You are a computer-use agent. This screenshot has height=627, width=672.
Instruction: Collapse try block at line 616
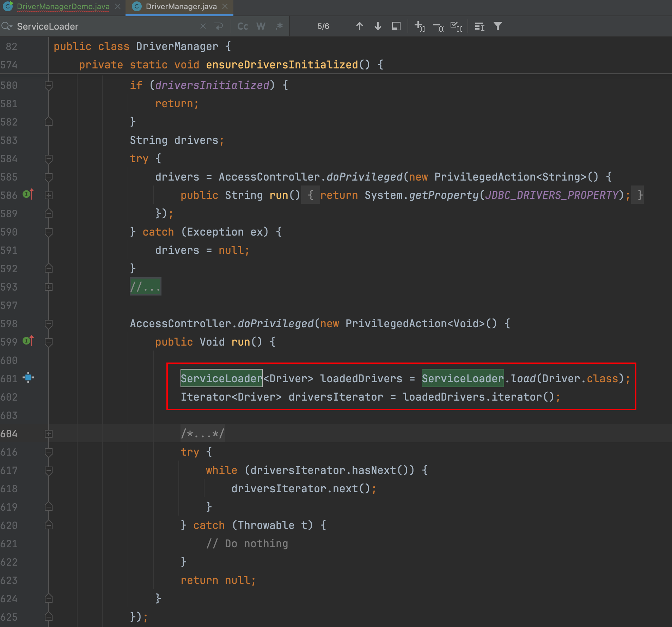(49, 452)
